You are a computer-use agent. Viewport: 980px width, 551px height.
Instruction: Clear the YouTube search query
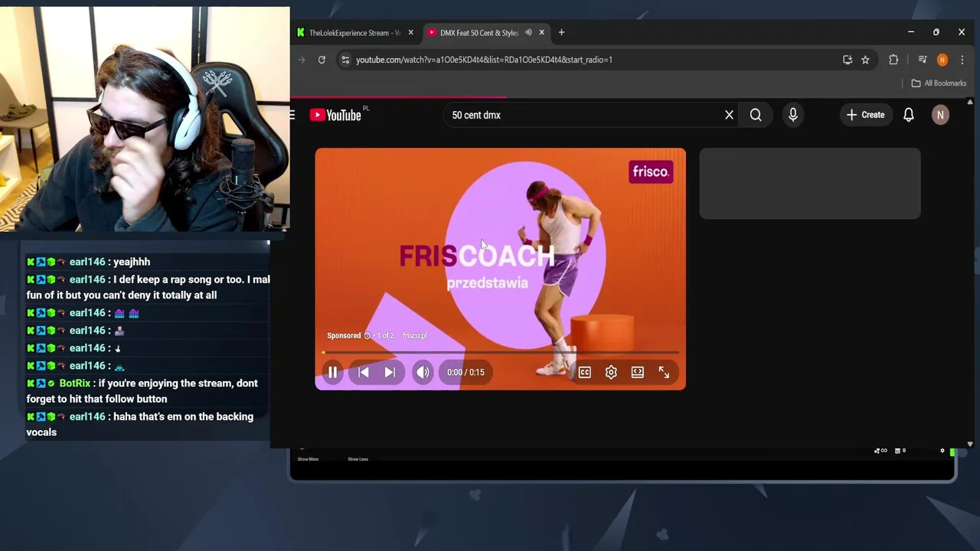[x=729, y=115]
